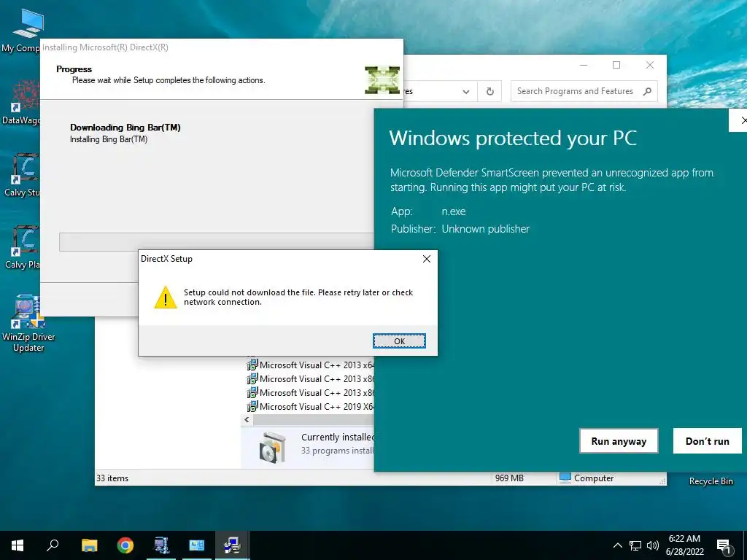Click the search magnifier in Programs and Features
The image size is (747, 560).
[647, 91]
